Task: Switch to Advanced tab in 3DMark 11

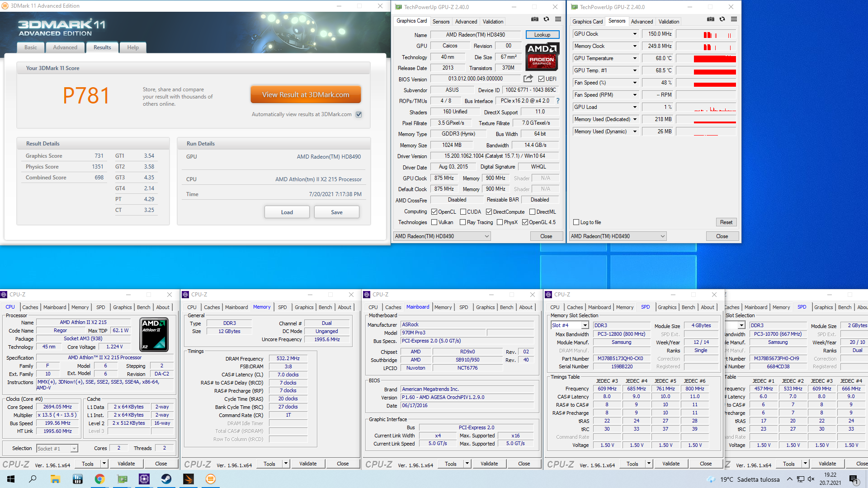Action: coord(65,47)
